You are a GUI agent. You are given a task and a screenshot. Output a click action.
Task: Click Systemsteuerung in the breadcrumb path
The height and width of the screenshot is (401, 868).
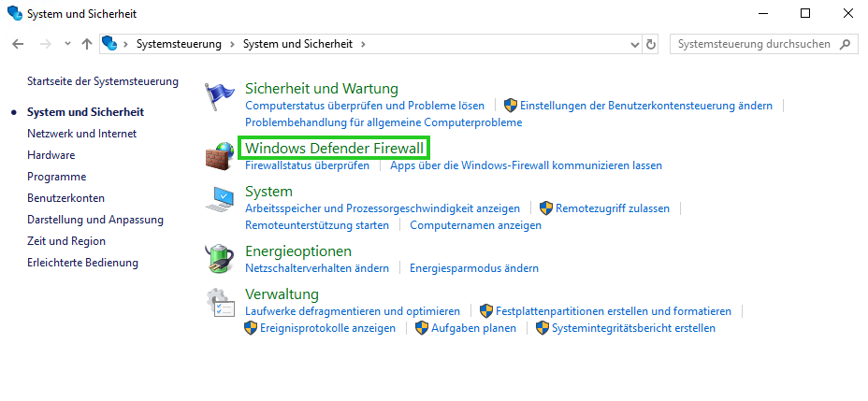click(179, 44)
